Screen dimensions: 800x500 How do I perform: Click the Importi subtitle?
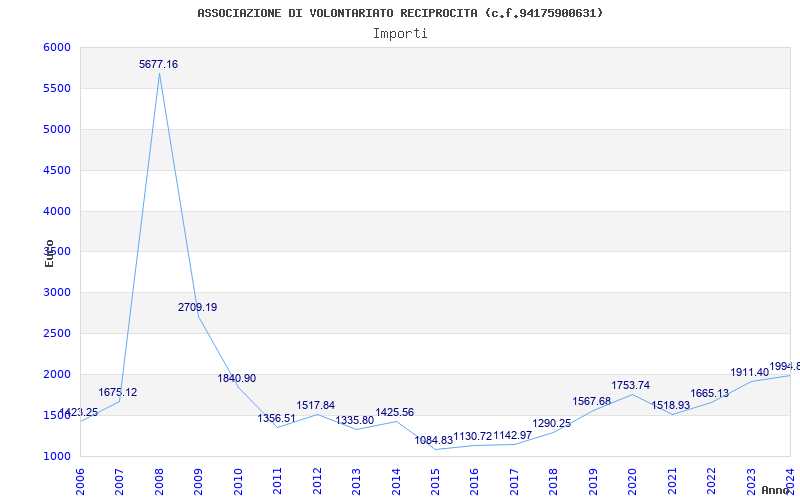(x=400, y=34)
